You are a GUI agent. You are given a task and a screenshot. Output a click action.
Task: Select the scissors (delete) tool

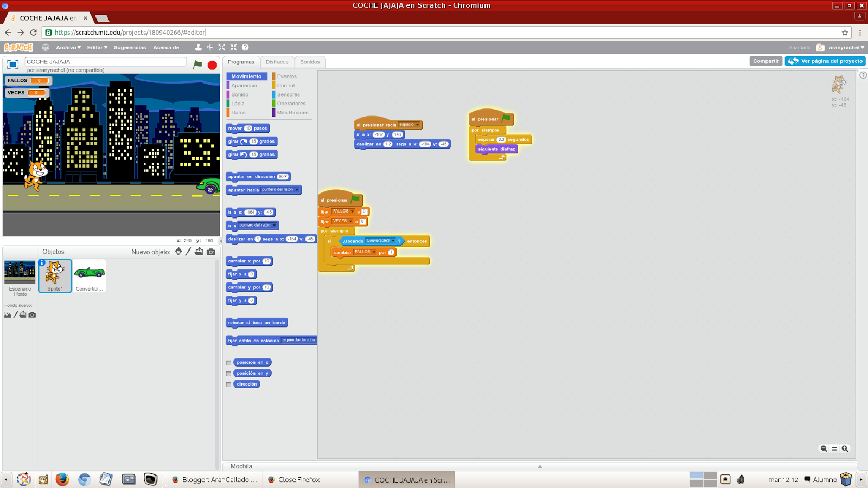[210, 48]
